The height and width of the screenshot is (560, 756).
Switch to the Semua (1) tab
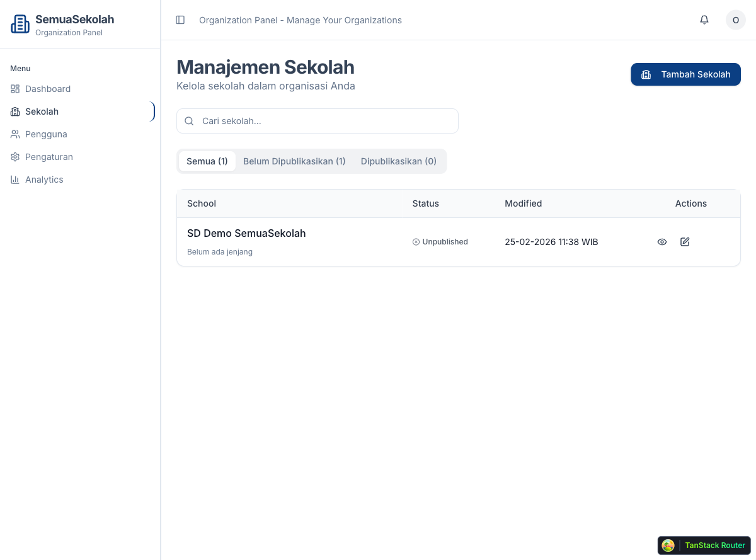click(207, 161)
